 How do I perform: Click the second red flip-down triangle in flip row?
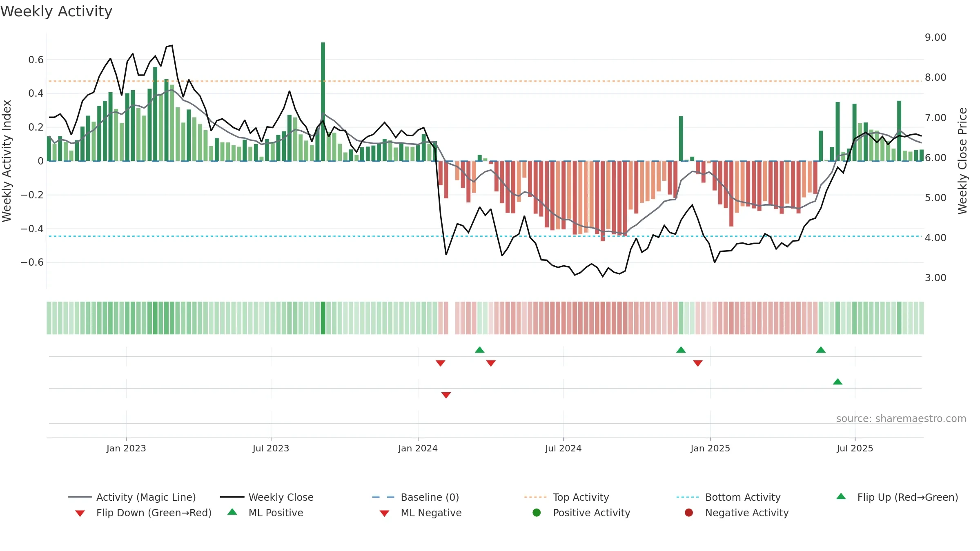coord(491,363)
